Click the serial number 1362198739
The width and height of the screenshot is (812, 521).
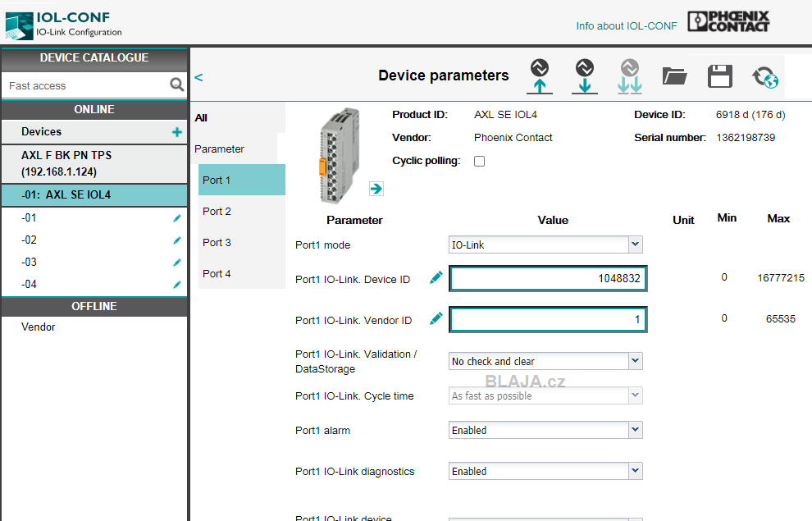pyautogui.click(x=746, y=138)
